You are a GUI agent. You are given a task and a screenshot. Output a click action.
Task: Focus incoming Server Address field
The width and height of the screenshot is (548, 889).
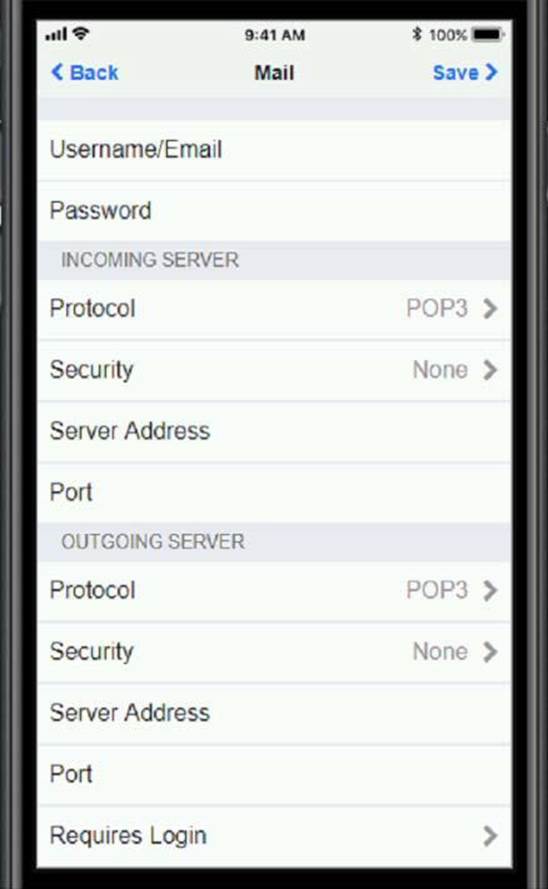point(274,431)
